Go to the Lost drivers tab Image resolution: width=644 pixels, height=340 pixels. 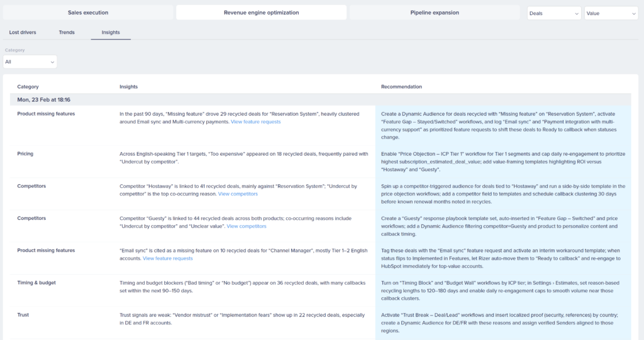coord(23,32)
